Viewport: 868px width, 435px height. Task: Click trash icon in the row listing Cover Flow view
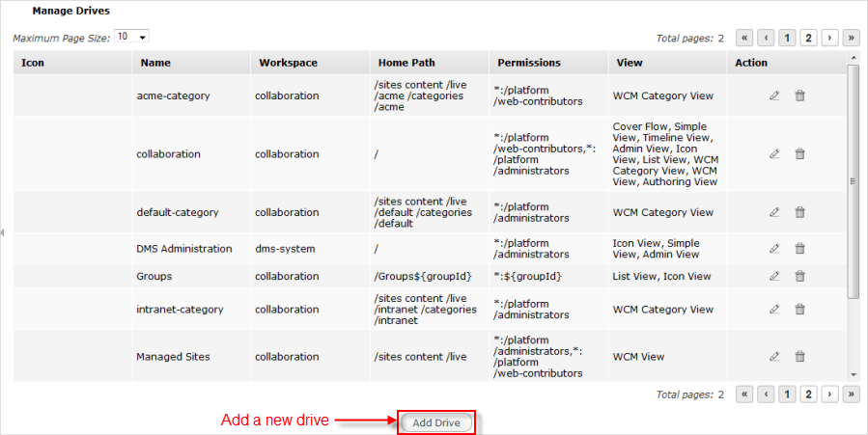(799, 154)
